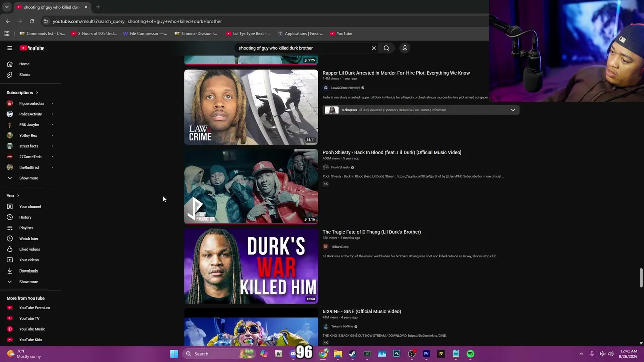Viewport: 644px width, 362px height.
Task: Expand the 4 chapters dropdown arrow
Action: 513,110
